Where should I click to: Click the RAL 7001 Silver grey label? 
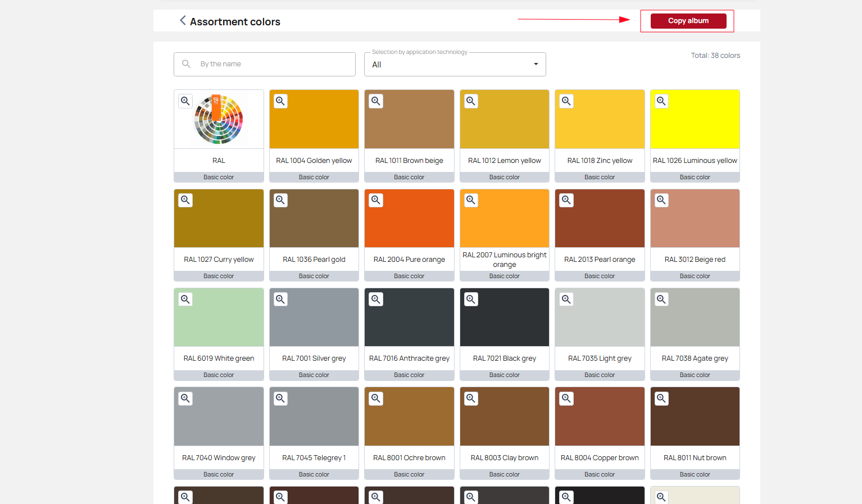[314, 358]
